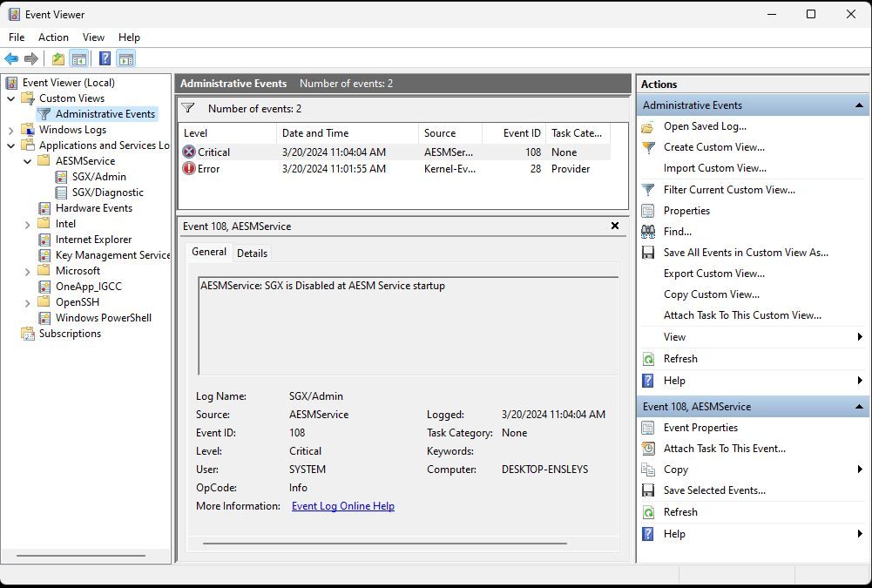Toggle the Show/Hide Action Pane toolbar icon
This screenshot has width=872, height=588.
tap(126, 58)
